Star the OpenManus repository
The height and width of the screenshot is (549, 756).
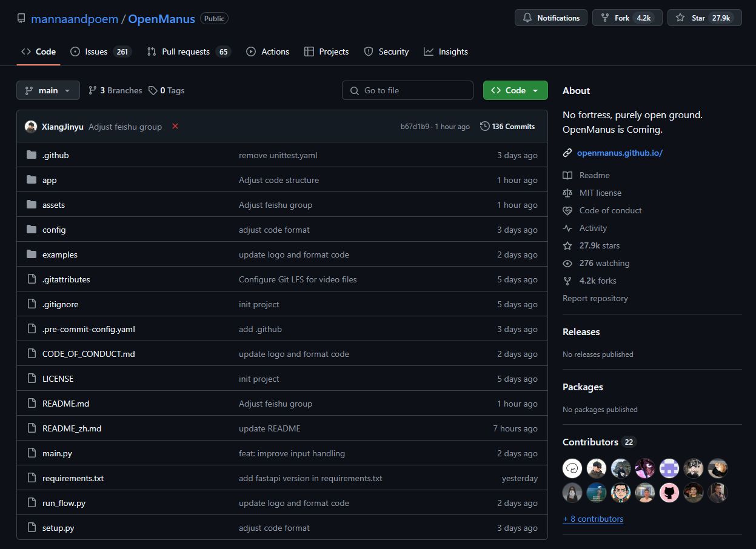click(704, 18)
